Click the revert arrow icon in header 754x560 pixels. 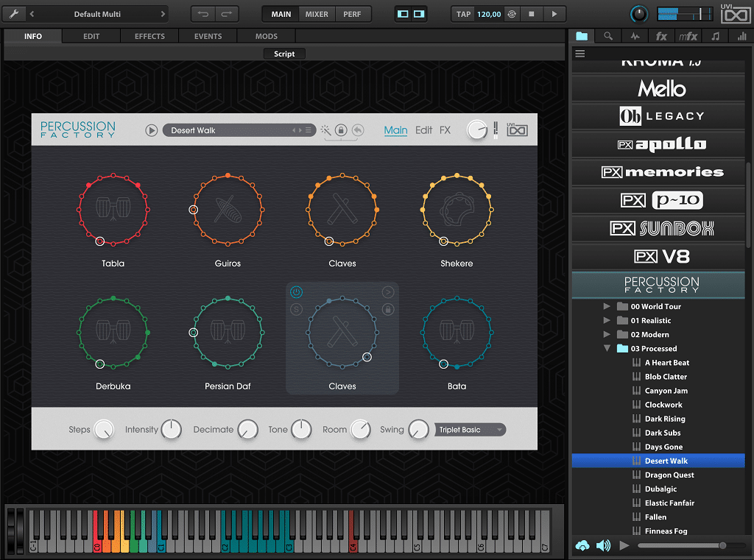(358, 130)
